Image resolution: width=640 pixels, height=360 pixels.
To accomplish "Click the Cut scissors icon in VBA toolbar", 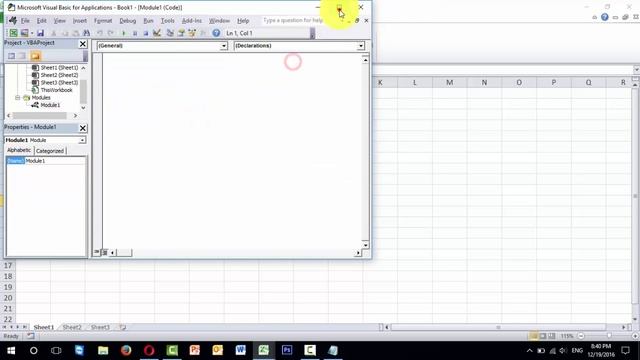I will click(x=53, y=33).
